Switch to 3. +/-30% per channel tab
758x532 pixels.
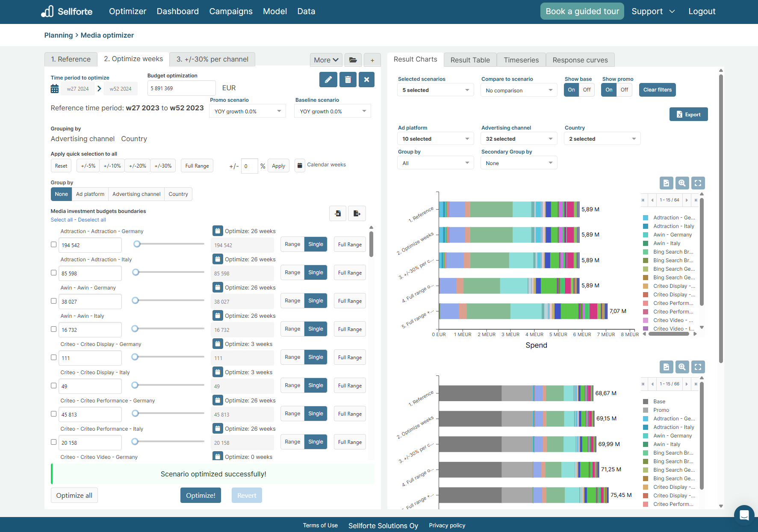coord(212,59)
